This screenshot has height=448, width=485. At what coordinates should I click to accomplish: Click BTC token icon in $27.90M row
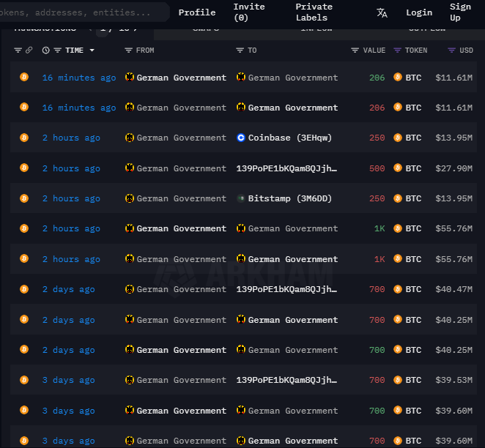[398, 168]
